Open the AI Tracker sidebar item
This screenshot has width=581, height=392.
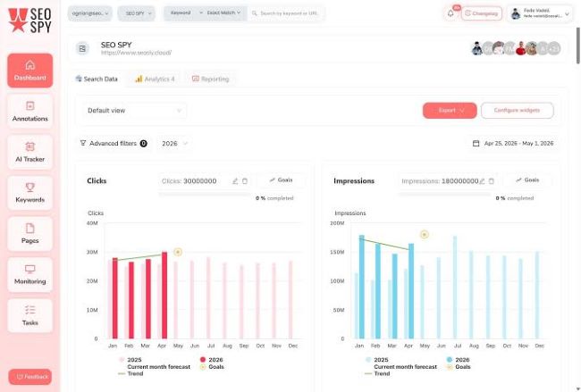tap(30, 152)
